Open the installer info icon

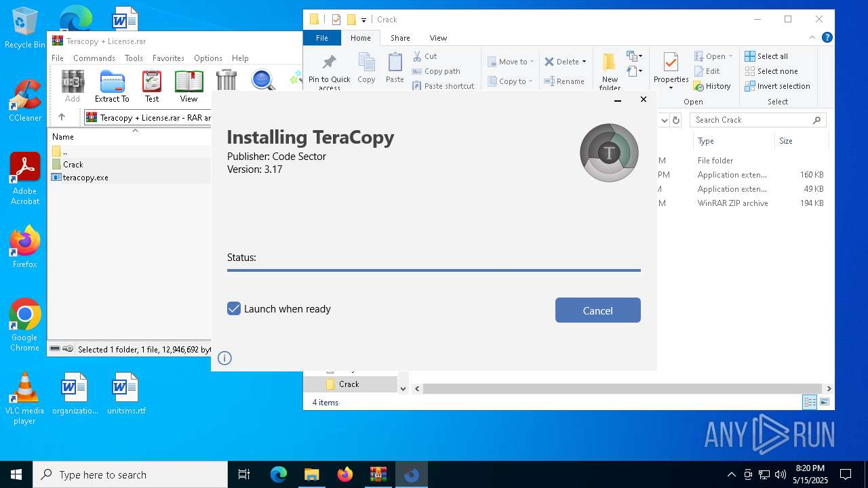[225, 358]
